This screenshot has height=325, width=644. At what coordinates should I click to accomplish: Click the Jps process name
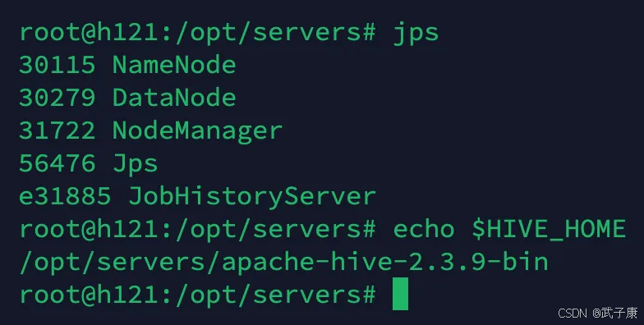tap(135, 164)
